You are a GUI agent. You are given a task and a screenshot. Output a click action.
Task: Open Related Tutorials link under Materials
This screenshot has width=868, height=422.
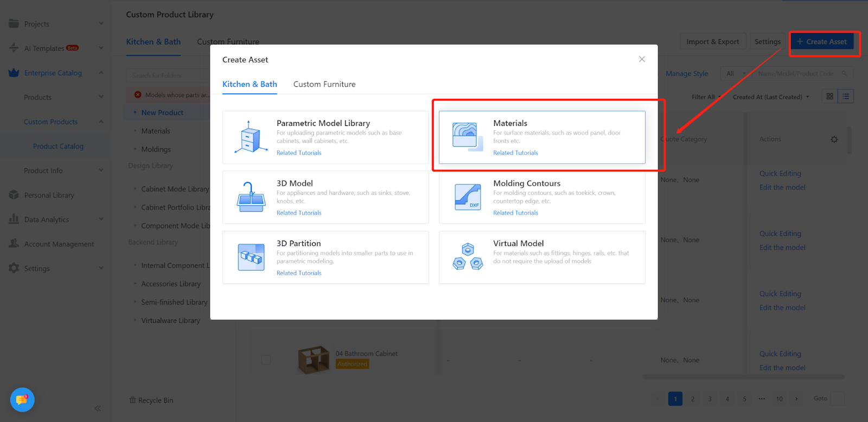tap(515, 153)
